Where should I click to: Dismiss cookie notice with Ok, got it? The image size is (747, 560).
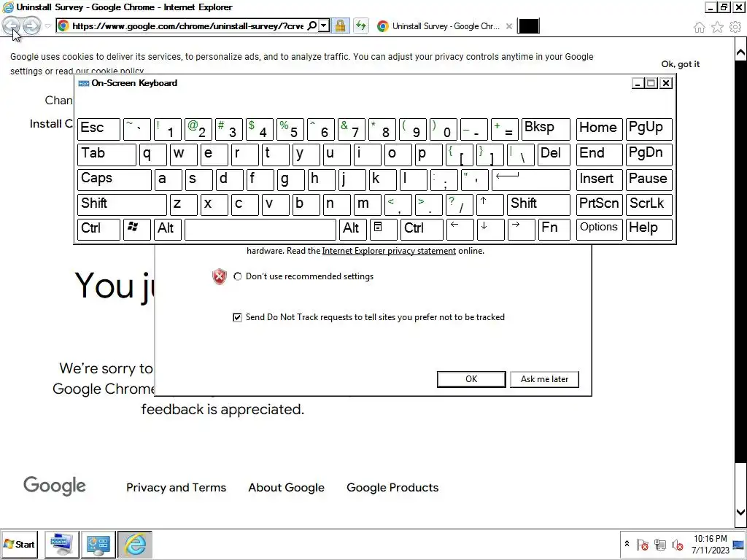point(680,64)
